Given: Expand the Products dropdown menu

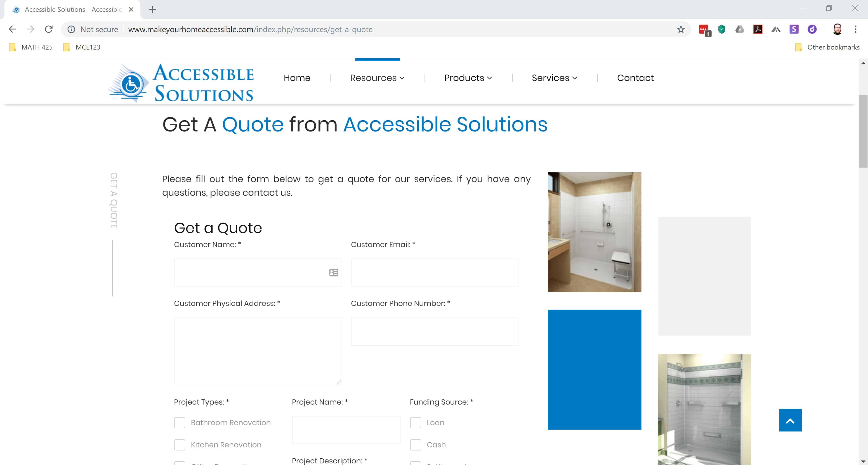Looking at the screenshot, I should click(468, 78).
